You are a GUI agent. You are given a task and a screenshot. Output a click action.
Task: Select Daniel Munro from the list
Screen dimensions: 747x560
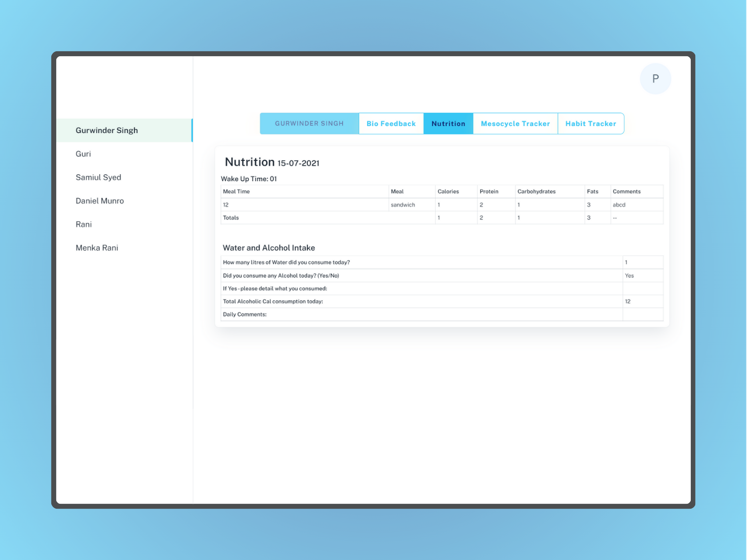(100, 201)
